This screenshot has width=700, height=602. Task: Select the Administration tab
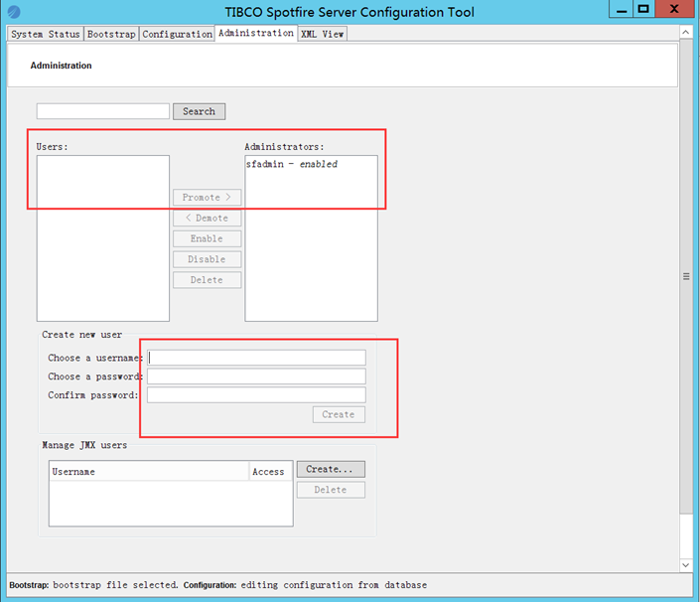[256, 33]
